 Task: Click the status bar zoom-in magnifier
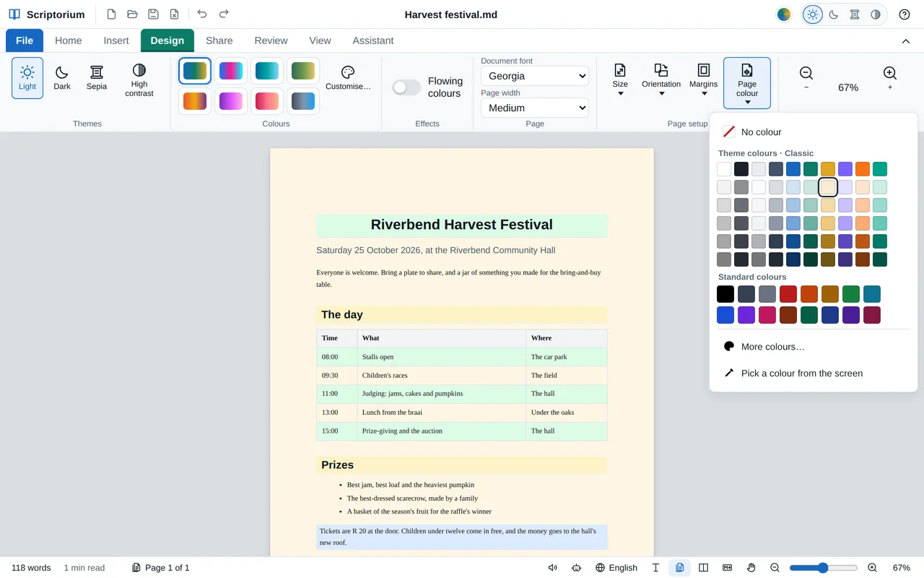tap(872, 568)
